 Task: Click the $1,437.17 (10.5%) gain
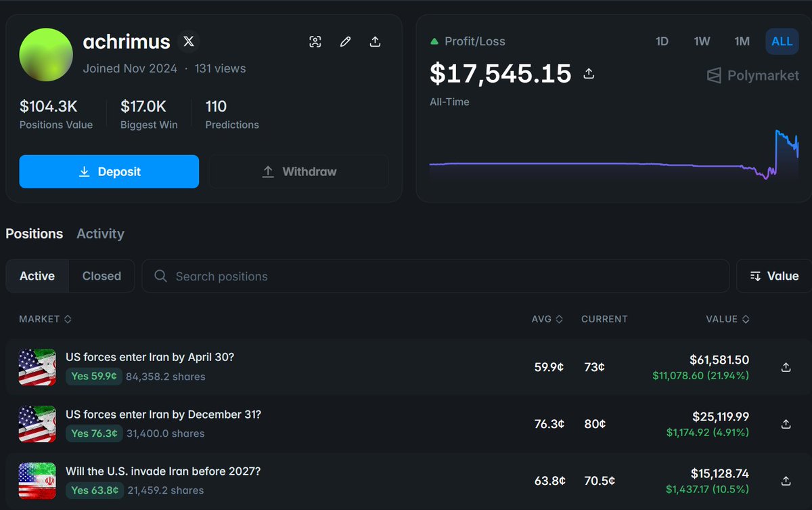pos(708,489)
